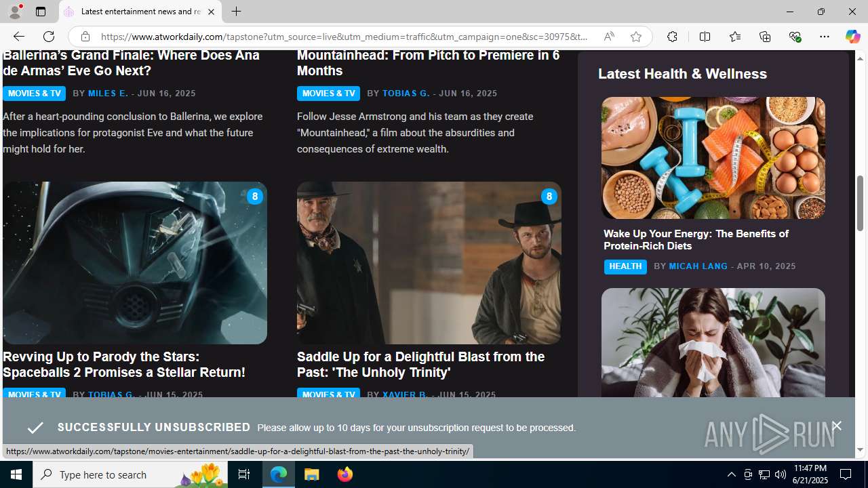Open the sneezing woman article thumbnail
This screenshot has height=488, width=868.
coord(713,342)
